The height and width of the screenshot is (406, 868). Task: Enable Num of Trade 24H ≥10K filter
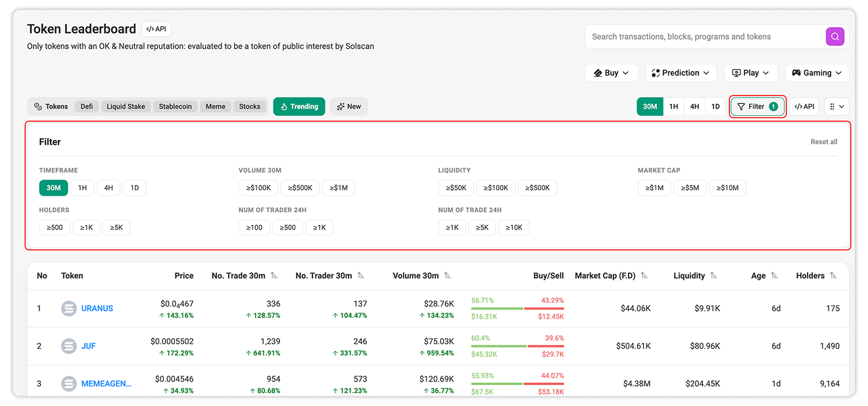tap(514, 228)
